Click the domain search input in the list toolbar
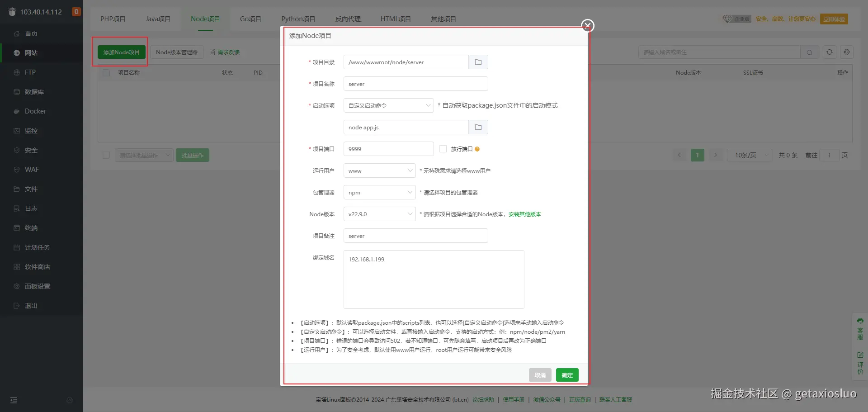Viewport: 868px width, 412px height. (719, 52)
